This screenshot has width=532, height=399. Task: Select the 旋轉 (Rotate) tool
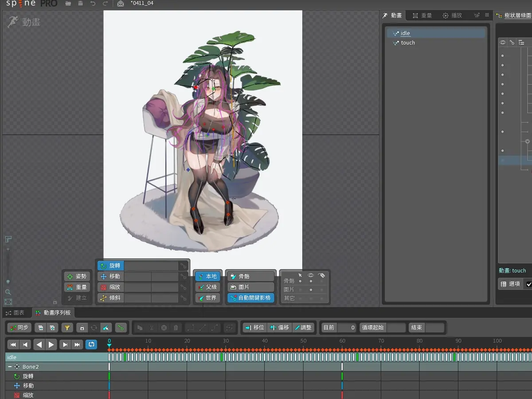pyautogui.click(x=111, y=266)
